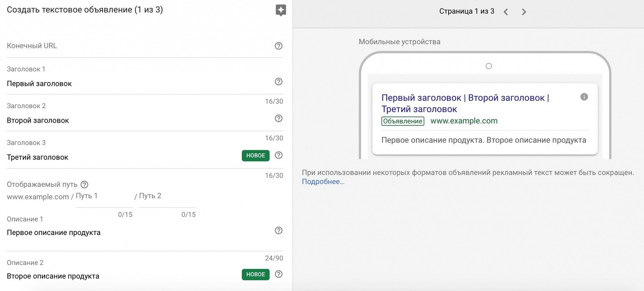Click the Страница 1 из 3 page indicator
The height and width of the screenshot is (291, 644).
[x=466, y=11]
